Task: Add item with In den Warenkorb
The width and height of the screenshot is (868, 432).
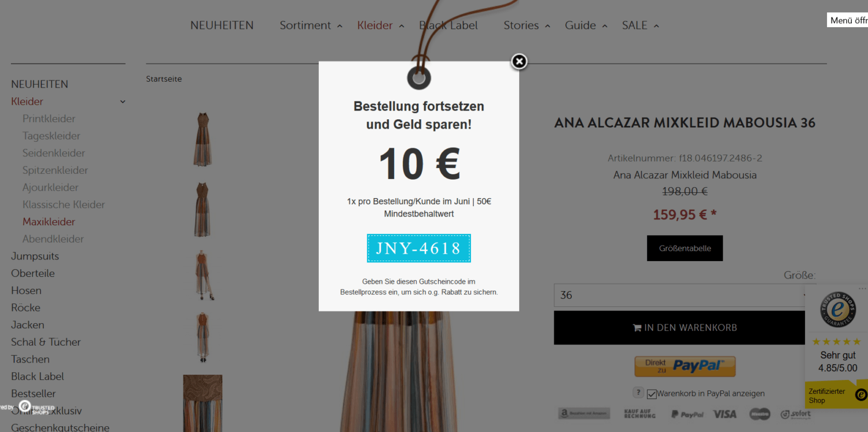Action: pyautogui.click(x=685, y=328)
